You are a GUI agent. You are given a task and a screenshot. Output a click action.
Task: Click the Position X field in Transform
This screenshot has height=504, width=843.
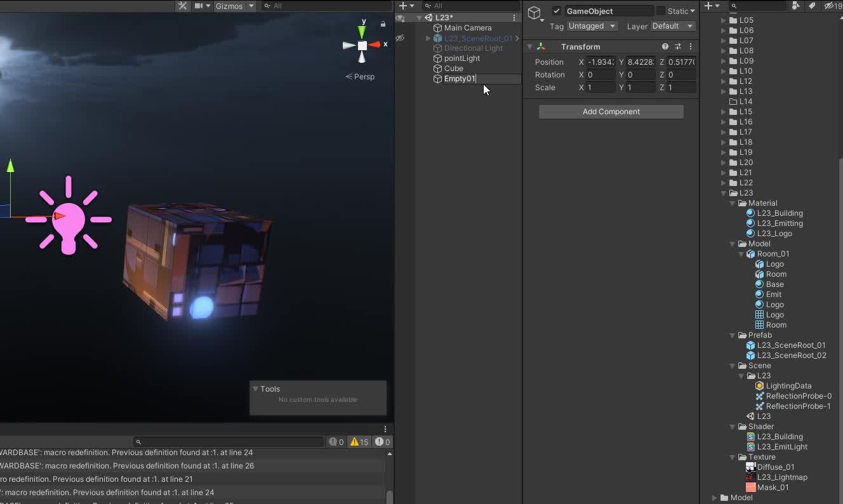tap(599, 62)
